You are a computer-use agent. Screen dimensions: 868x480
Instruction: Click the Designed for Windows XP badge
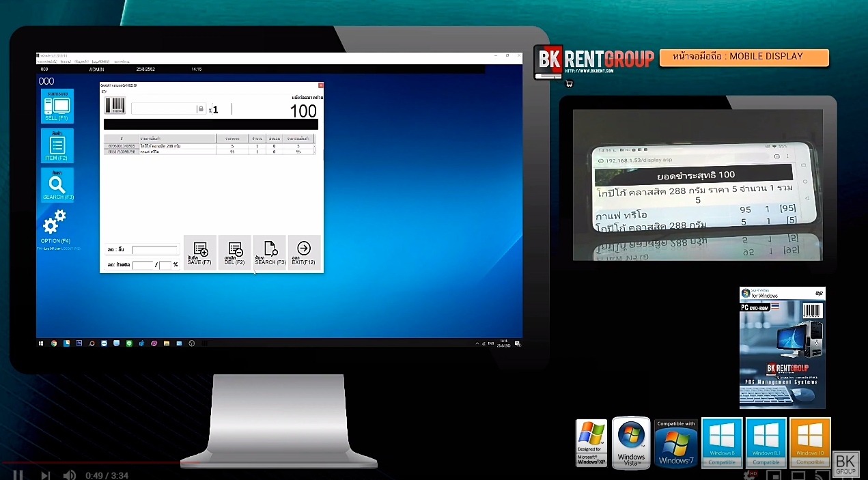click(591, 442)
